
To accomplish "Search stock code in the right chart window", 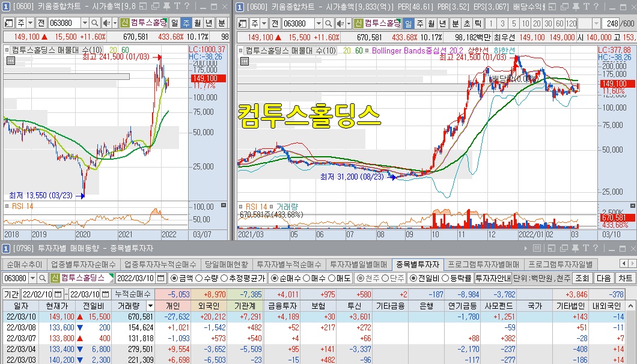I will [329, 23].
